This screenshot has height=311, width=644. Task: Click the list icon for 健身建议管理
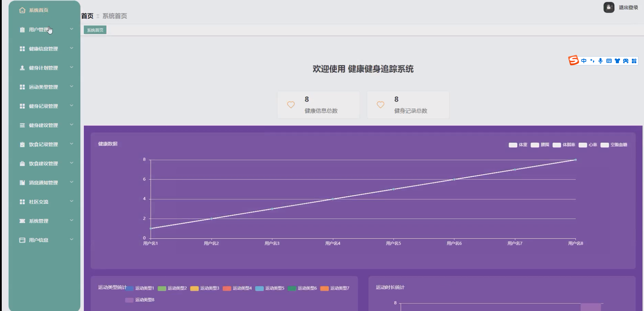coord(22,125)
